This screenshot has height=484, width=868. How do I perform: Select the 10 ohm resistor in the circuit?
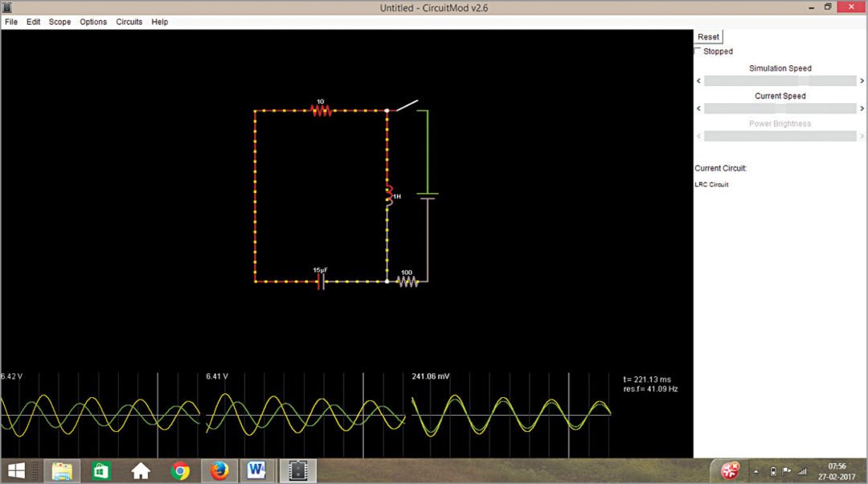click(321, 109)
